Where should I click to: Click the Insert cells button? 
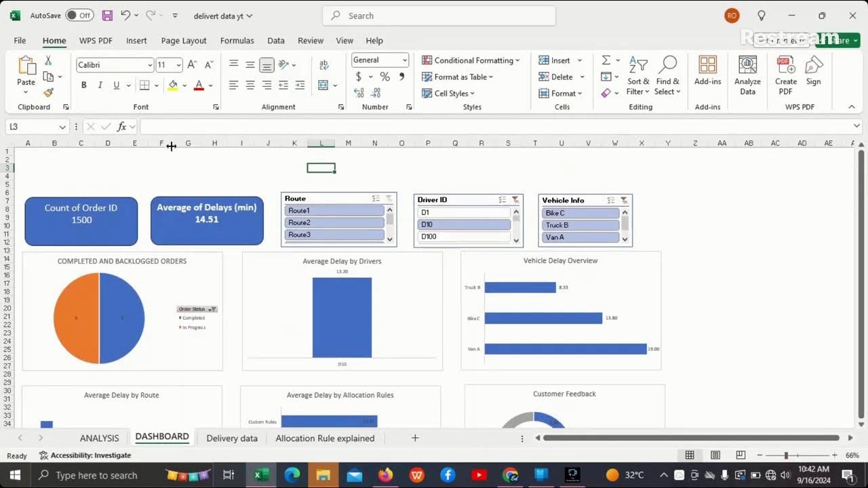(x=555, y=60)
